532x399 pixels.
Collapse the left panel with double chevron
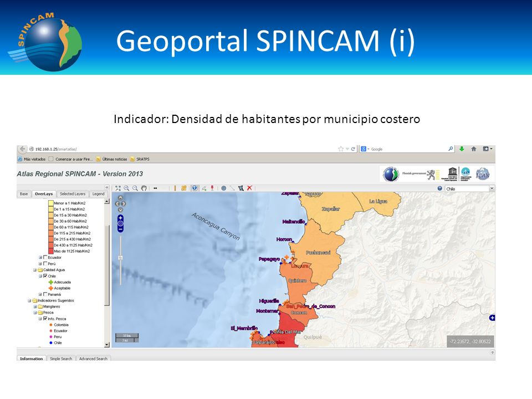coord(106,187)
